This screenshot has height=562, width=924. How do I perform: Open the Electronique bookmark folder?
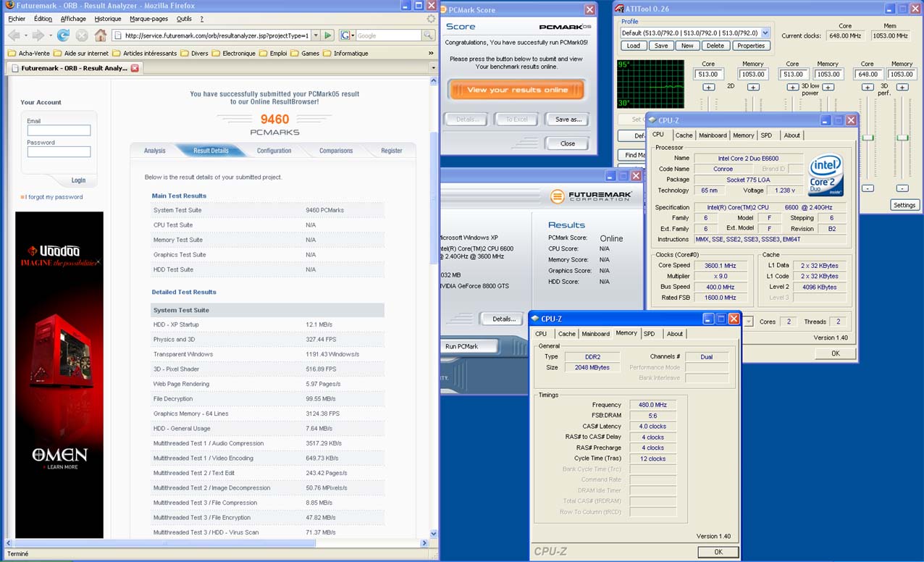(x=234, y=53)
